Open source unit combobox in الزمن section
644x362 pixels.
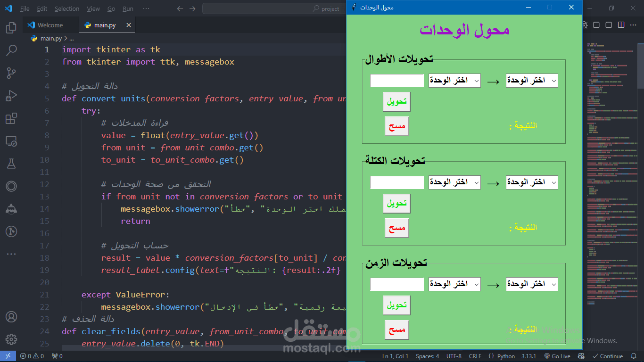[454, 284]
